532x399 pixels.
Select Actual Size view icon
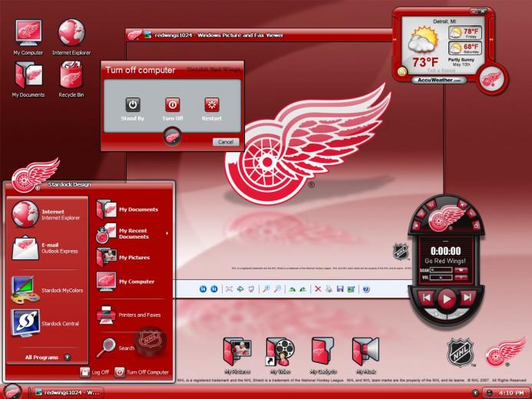coord(240,289)
